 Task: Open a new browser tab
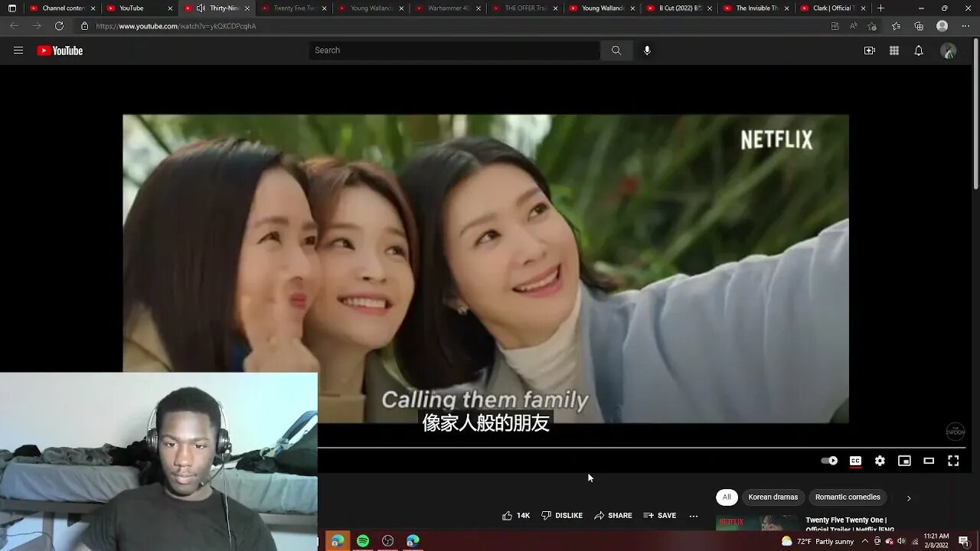[x=880, y=8]
